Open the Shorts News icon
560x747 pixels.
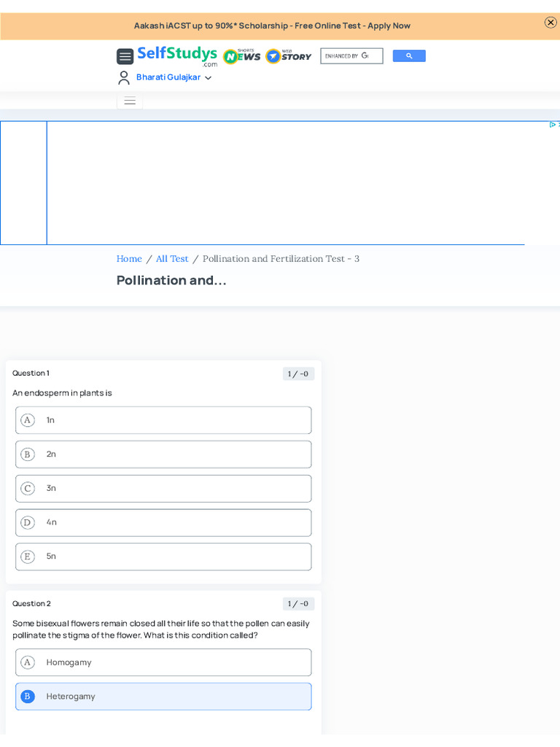[241, 56]
